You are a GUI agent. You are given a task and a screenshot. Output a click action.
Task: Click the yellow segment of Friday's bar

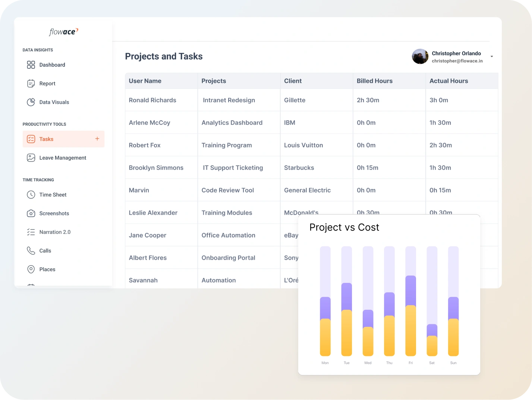[x=410, y=330]
